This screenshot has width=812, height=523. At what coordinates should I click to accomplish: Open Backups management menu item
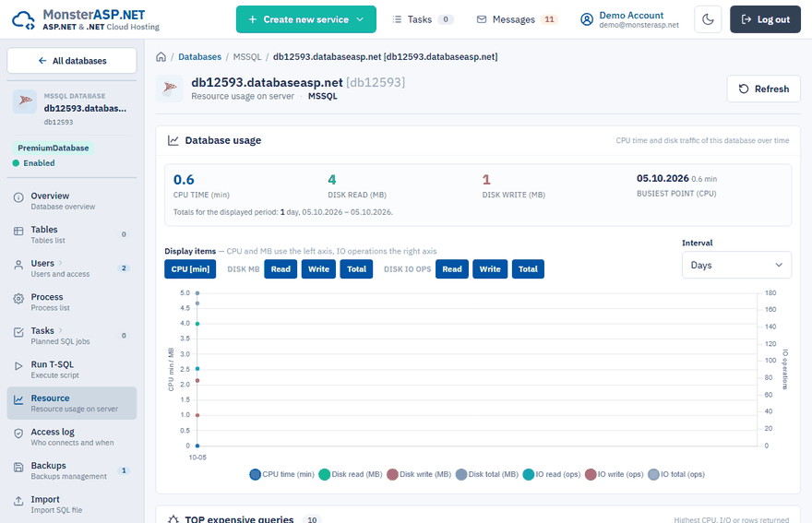tap(72, 470)
